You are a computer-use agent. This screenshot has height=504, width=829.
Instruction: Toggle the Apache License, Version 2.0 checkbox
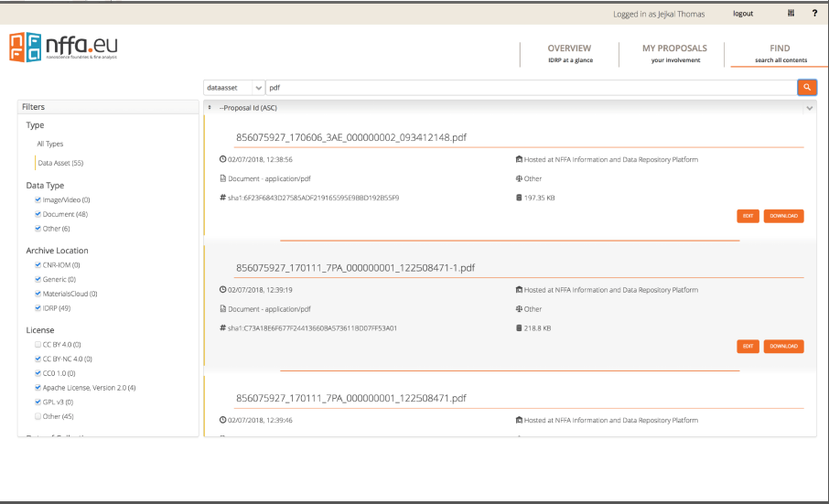pyautogui.click(x=38, y=388)
